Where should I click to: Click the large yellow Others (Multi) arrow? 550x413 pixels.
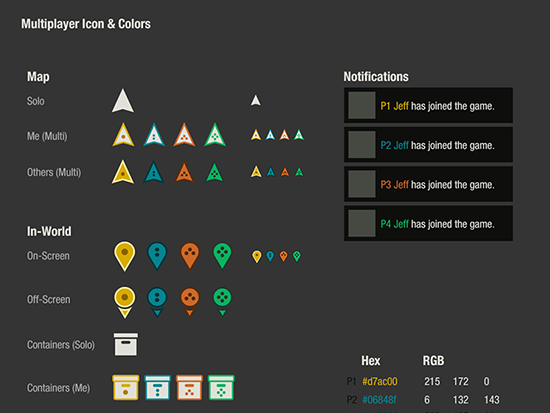point(123,172)
